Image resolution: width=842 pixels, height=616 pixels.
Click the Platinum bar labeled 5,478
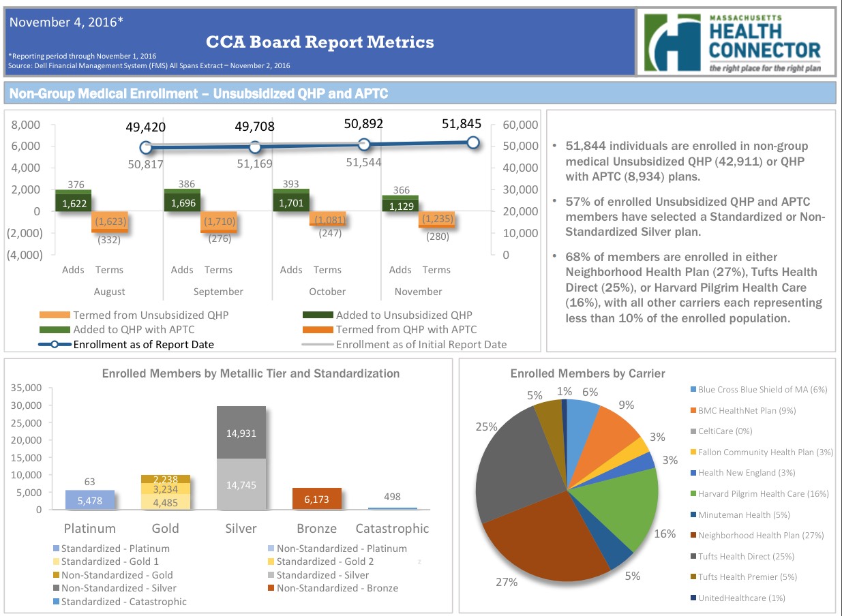[90, 500]
